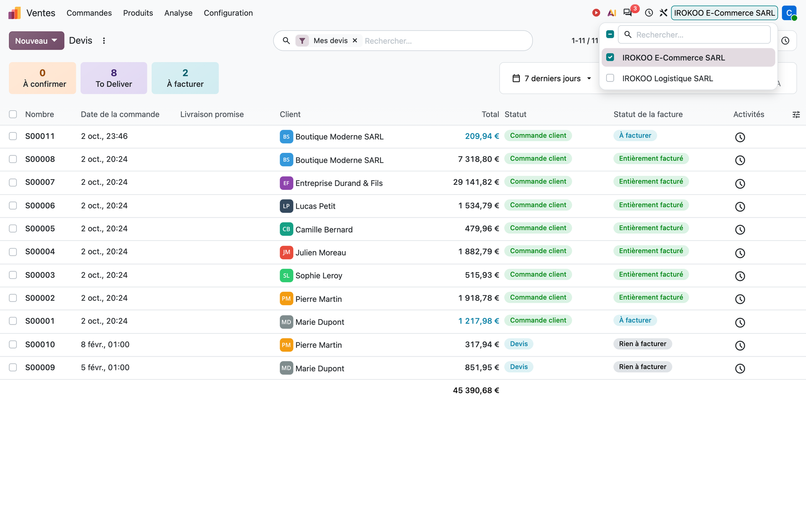Viewport: 806px width, 532px height.
Task: Open the three-dot actions menu beside Devis
Action: 104,41
